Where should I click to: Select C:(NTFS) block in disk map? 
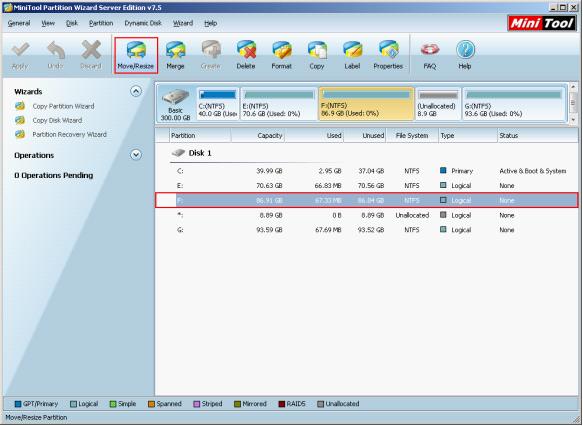(x=218, y=104)
